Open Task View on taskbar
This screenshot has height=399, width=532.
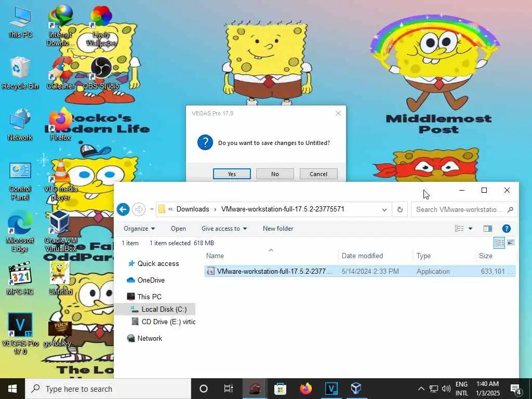pos(229,389)
